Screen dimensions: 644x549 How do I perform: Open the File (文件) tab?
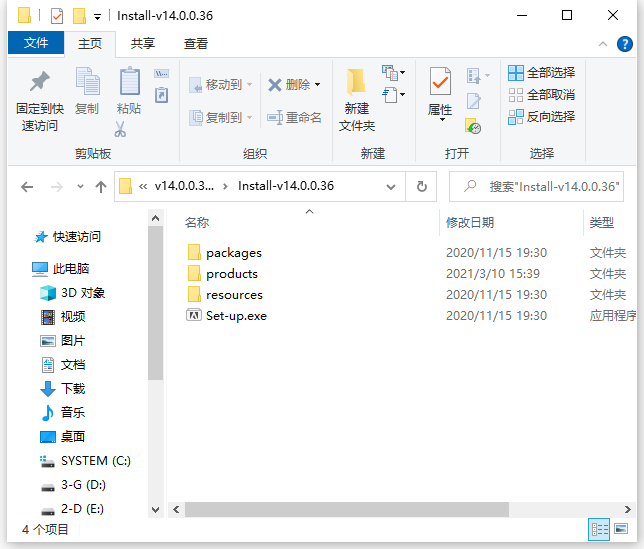(x=36, y=43)
